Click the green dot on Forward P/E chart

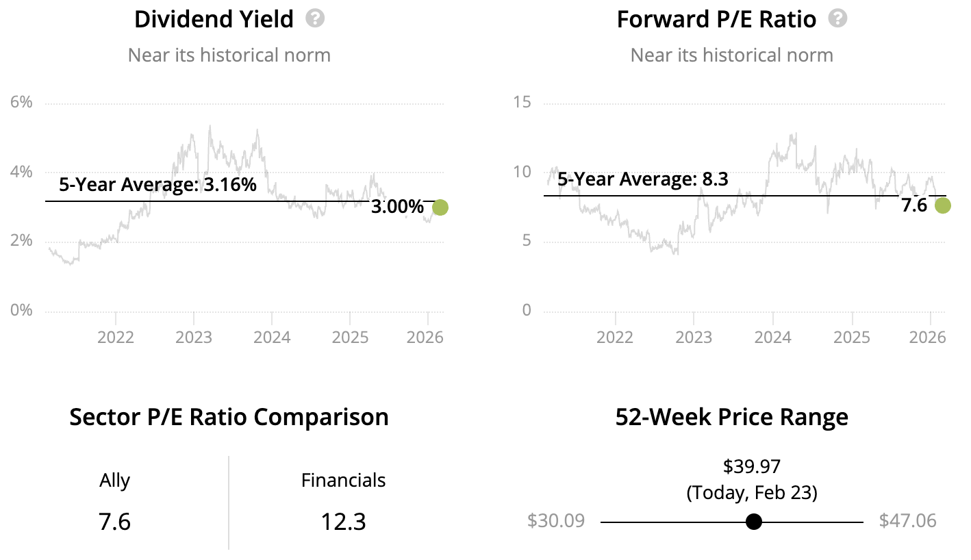943,205
